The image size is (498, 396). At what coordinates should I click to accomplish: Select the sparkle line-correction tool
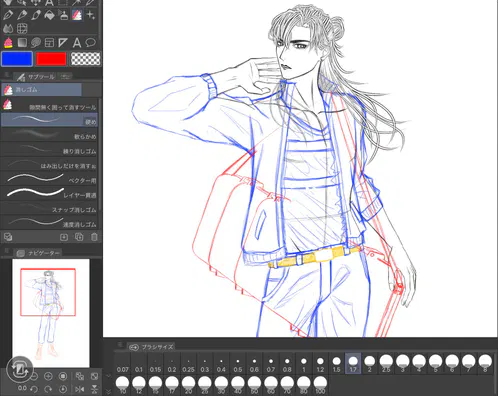[x=90, y=15]
